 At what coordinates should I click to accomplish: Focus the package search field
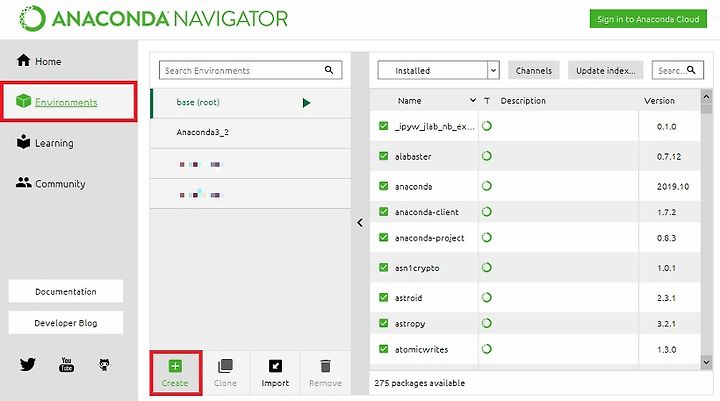coord(677,70)
